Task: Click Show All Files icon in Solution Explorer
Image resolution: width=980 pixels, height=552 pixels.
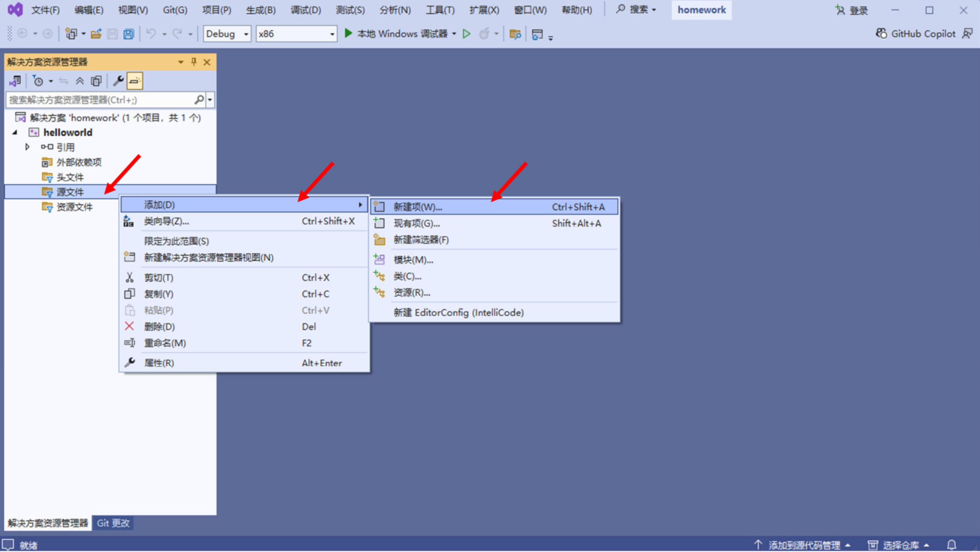Action: (96, 81)
